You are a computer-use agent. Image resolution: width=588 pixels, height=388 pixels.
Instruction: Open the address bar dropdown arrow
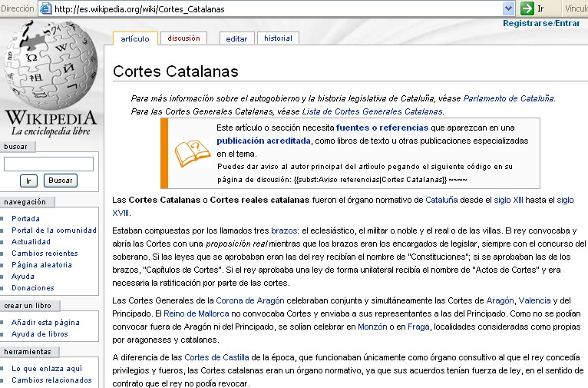click(x=507, y=8)
